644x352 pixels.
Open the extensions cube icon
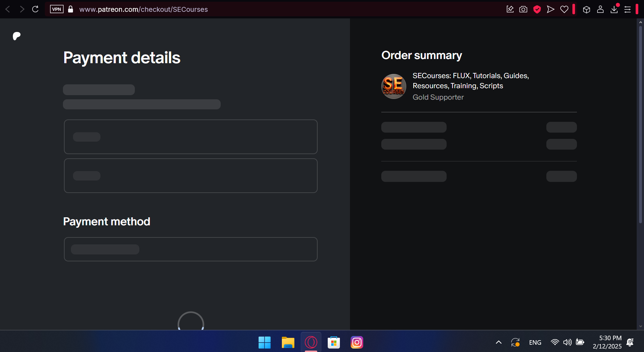[x=587, y=10]
